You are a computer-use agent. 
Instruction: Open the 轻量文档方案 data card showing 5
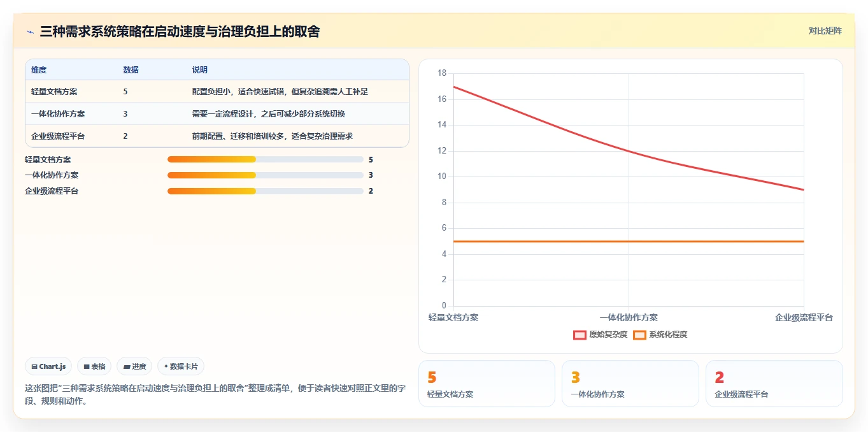487,384
